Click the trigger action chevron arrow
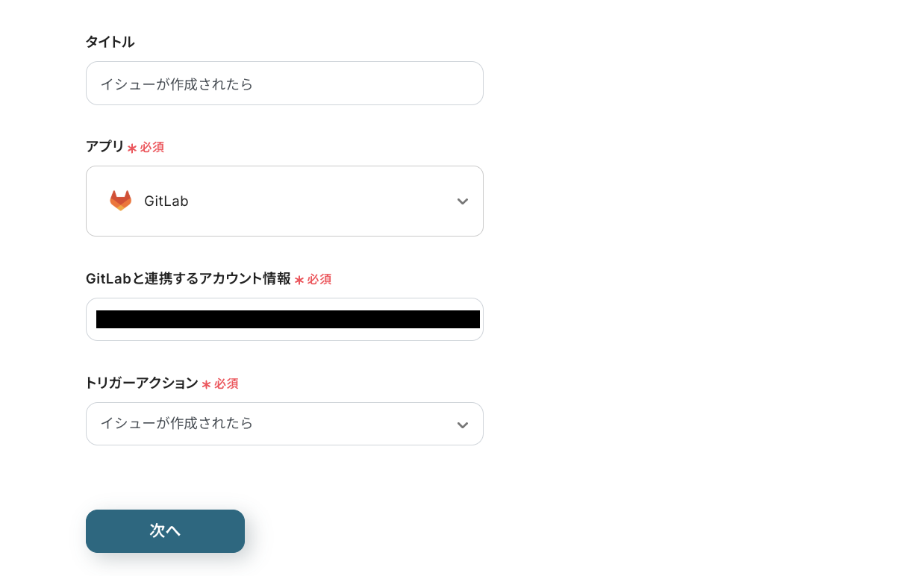 point(463,425)
